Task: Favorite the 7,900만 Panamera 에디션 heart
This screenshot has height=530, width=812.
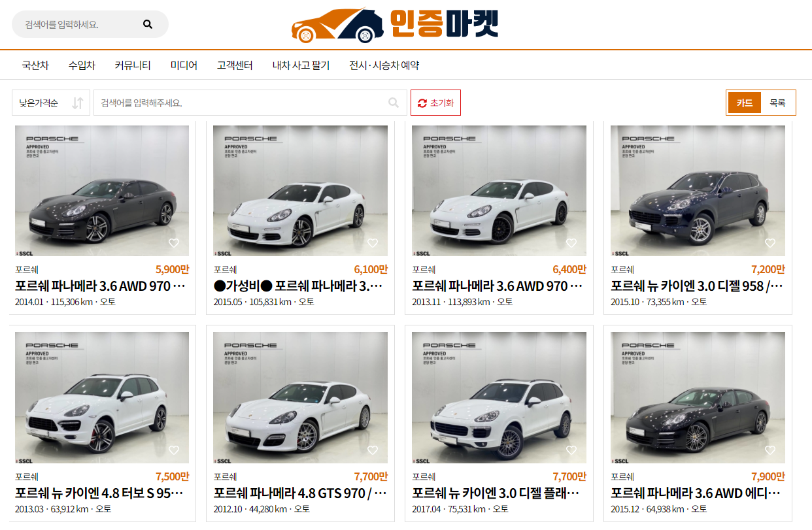Action: 770,450
